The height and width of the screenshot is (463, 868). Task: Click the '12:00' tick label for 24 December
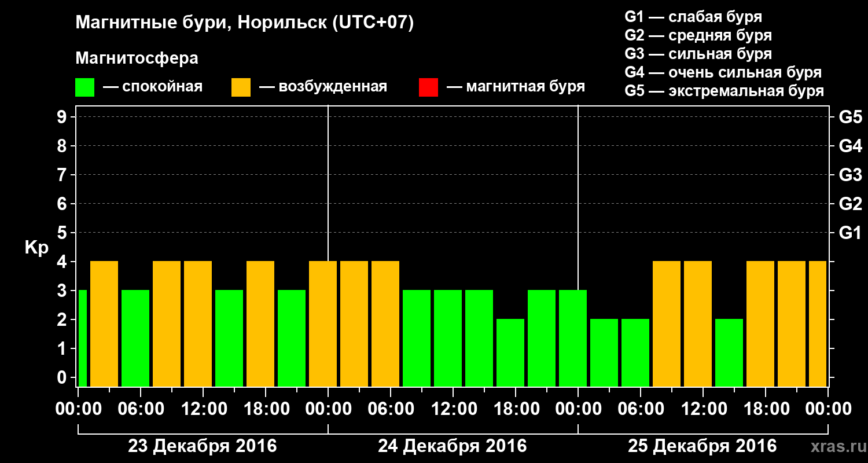453,409
